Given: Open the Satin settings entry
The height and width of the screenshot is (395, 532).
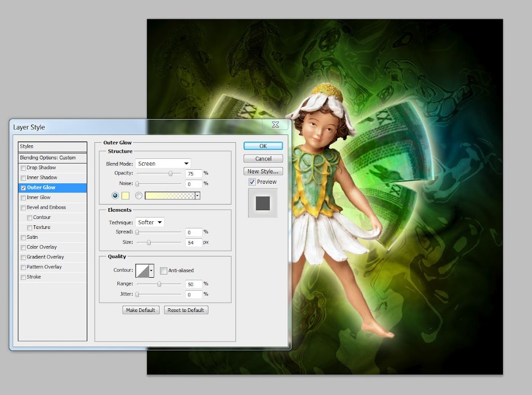Looking at the screenshot, I should (52, 237).
